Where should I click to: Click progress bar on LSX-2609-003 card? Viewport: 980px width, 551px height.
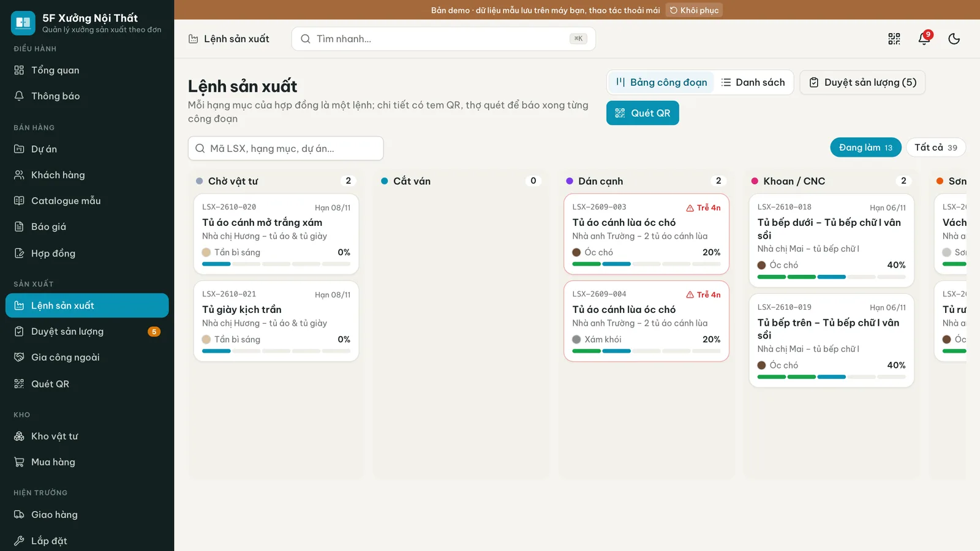[x=646, y=264]
